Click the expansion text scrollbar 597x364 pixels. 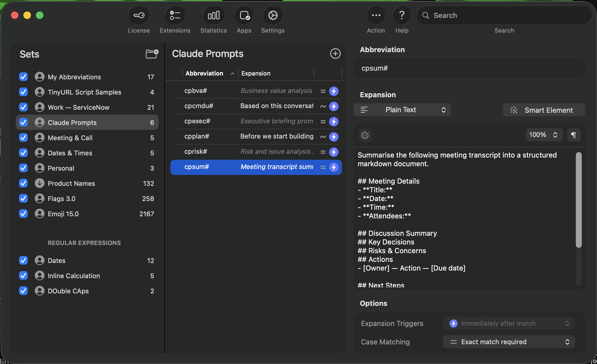(579, 200)
